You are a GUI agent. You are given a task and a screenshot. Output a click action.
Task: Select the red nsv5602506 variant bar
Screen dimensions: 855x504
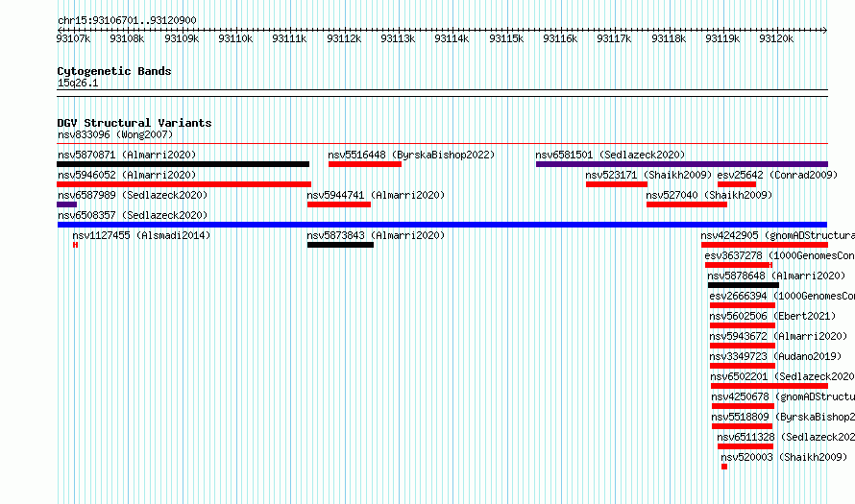pyautogui.click(x=743, y=325)
